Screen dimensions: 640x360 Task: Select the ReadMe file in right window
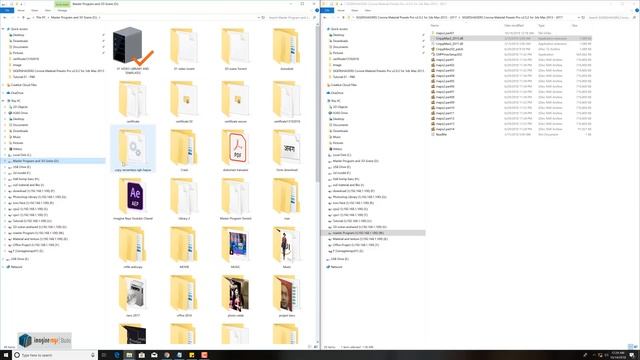coord(441,134)
